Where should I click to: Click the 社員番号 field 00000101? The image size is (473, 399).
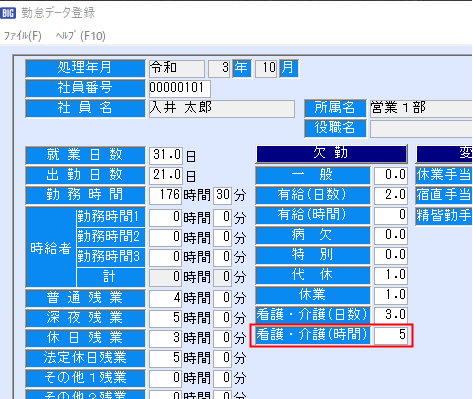[x=180, y=89]
